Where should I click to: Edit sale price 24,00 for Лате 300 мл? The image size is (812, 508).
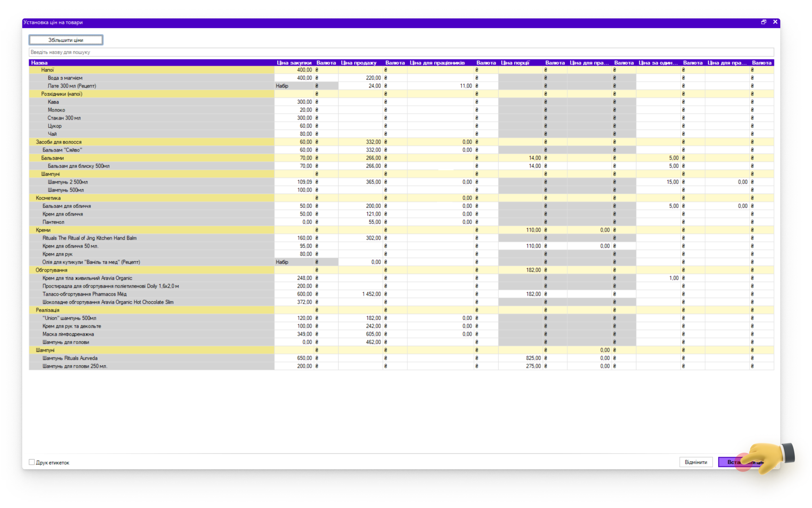pyautogui.click(x=360, y=86)
